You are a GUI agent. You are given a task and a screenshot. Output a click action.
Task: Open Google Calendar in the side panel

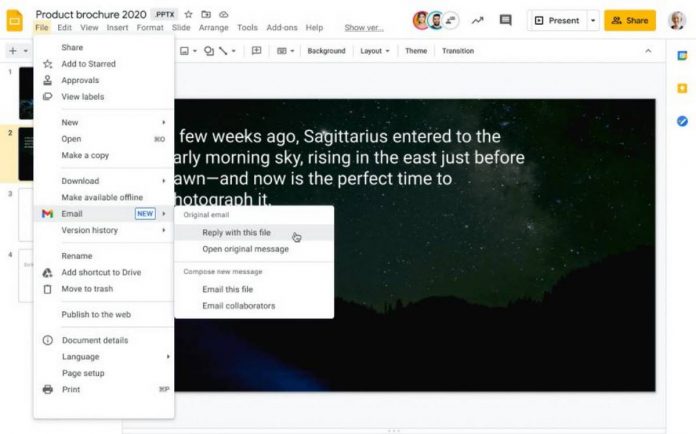click(x=682, y=56)
